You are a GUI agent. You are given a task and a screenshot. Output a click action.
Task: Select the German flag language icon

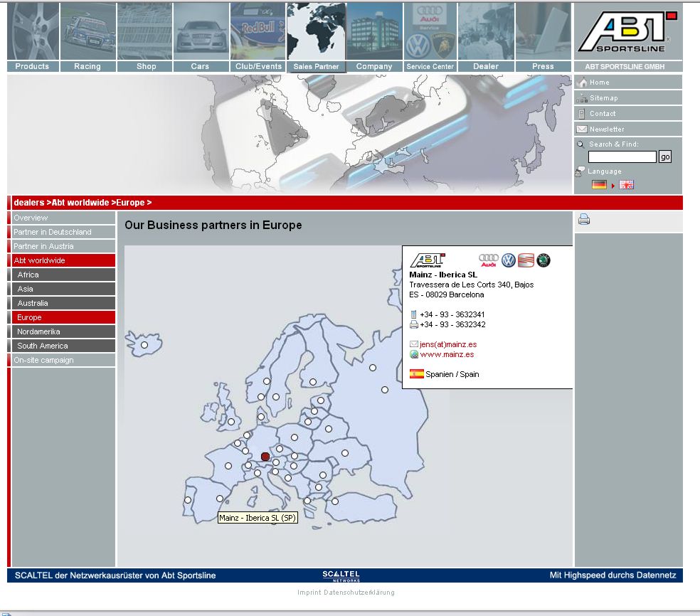pos(599,185)
